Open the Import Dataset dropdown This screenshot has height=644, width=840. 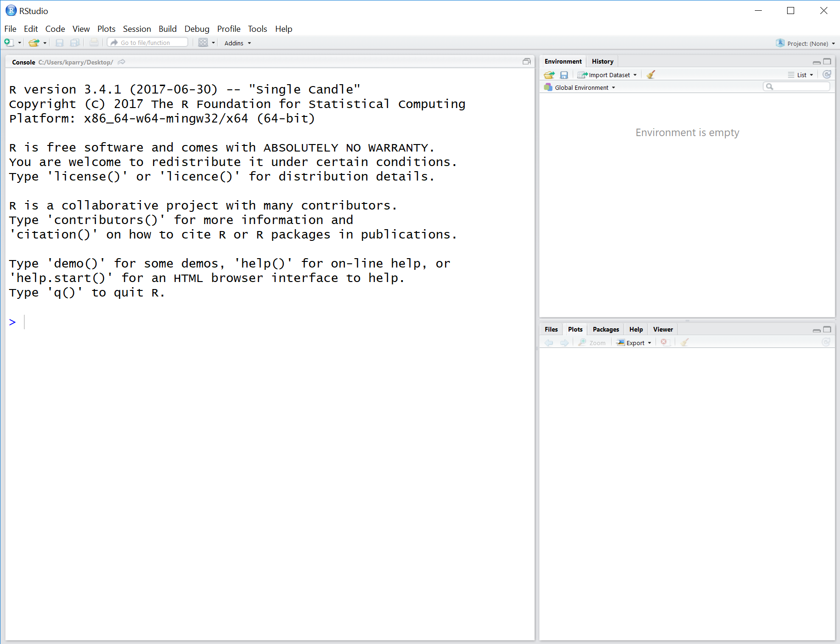(x=607, y=75)
